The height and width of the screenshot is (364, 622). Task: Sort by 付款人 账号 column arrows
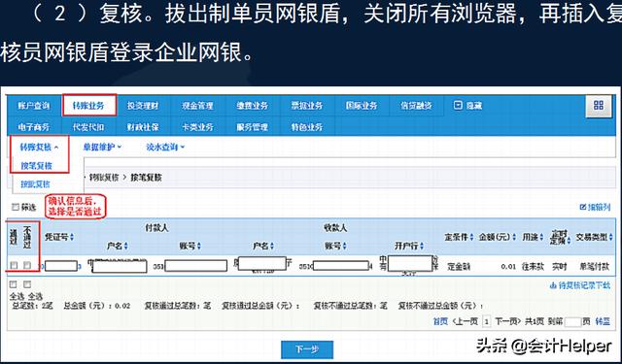click(198, 246)
